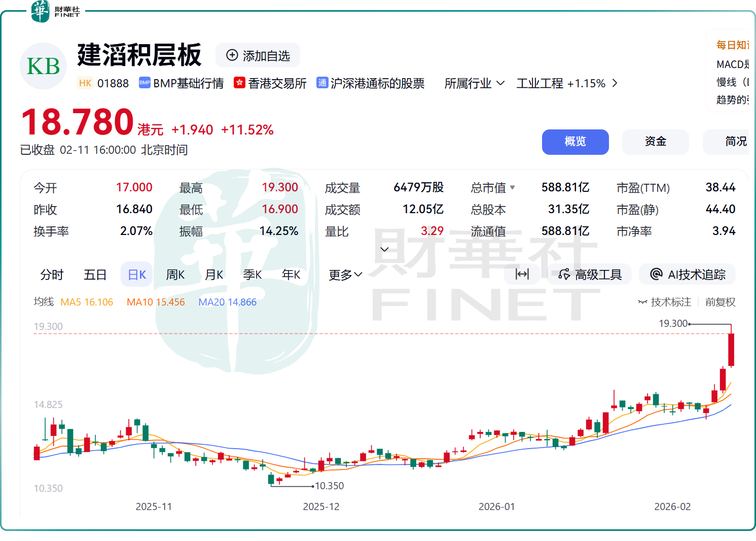Click the HK market tag icon
The height and width of the screenshot is (541, 756).
click(85, 83)
